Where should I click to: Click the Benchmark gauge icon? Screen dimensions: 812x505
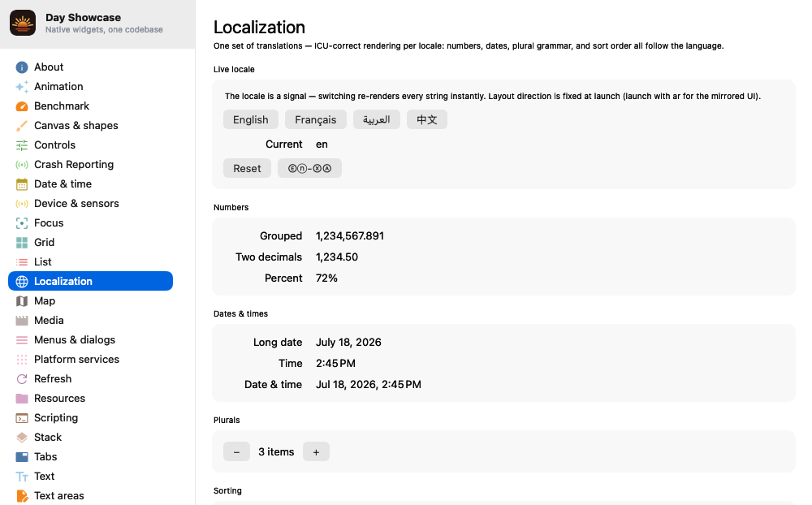tap(22, 106)
